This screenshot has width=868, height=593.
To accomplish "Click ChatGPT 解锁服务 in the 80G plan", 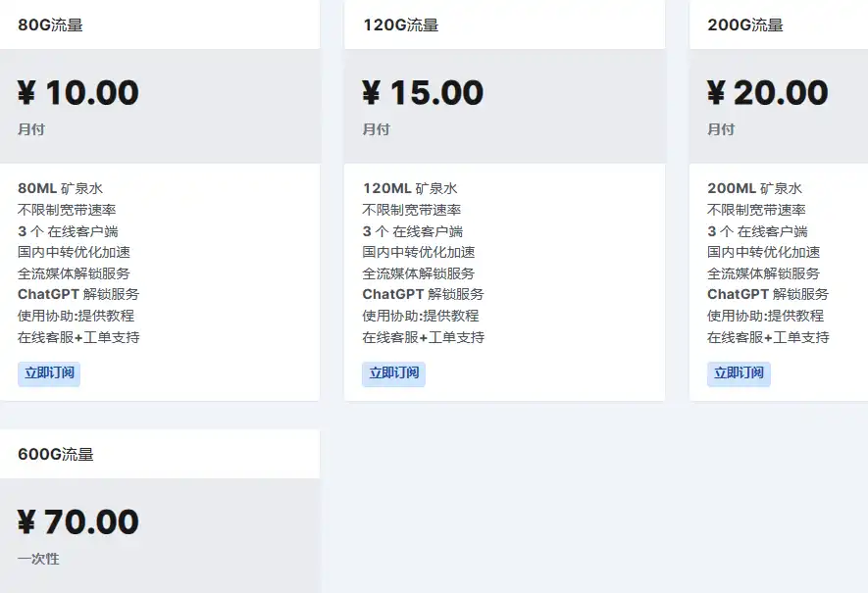I will click(x=78, y=294).
